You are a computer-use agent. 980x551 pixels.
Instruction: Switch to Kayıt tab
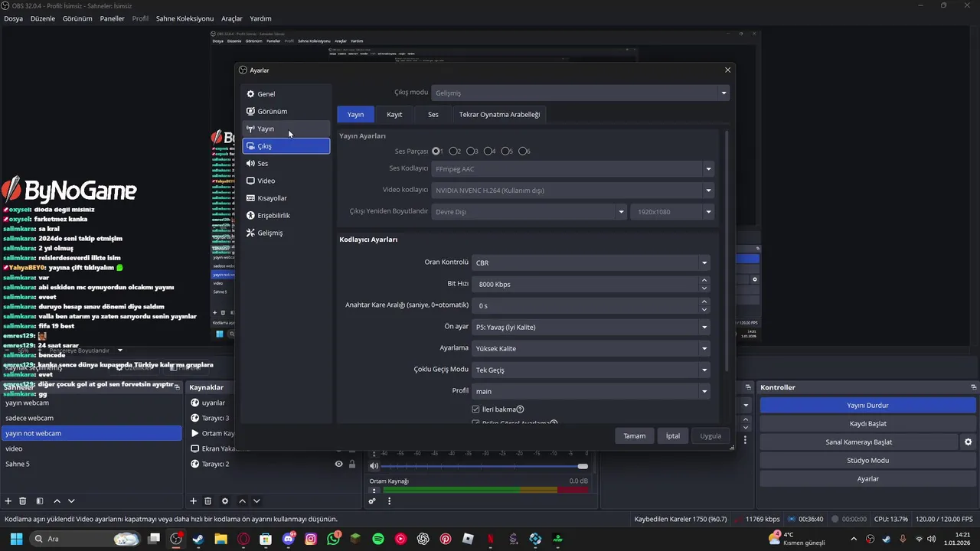(x=394, y=114)
